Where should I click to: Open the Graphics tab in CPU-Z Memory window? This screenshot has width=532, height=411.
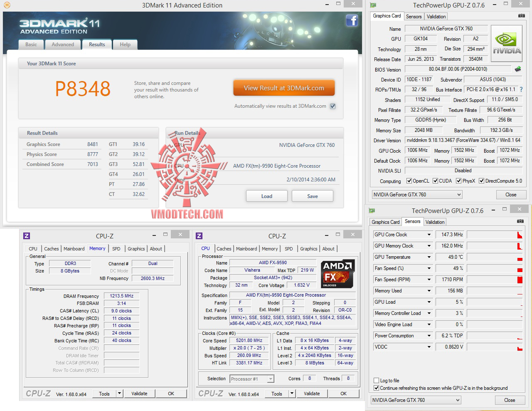pyautogui.click(x=136, y=249)
